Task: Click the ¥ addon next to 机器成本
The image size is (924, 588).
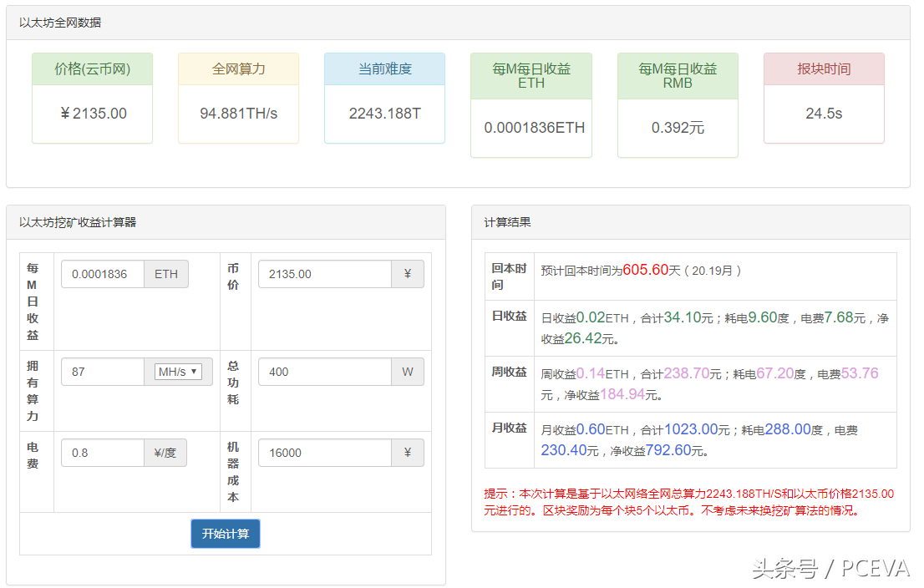Action: coord(408,453)
